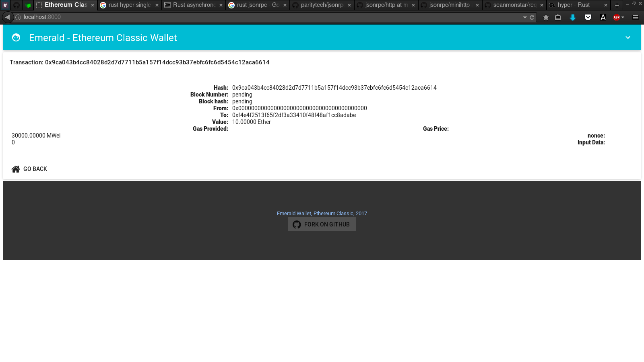This screenshot has width=644, height=362.
Task: Click the browser back arrow button
Action: pos(7,17)
